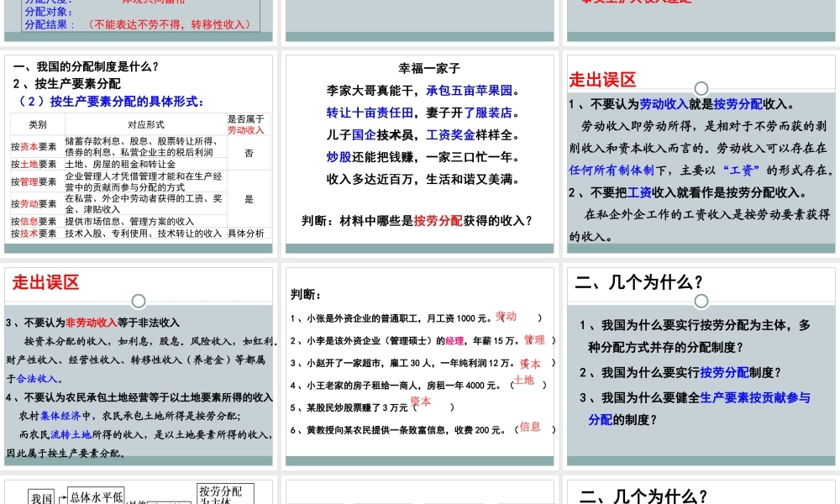Click the line '4、不要认为农民承包土地经营等于以土地要素所得的收入'
The width and height of the screenshot is (840, 504).
(x=139, y=397)
